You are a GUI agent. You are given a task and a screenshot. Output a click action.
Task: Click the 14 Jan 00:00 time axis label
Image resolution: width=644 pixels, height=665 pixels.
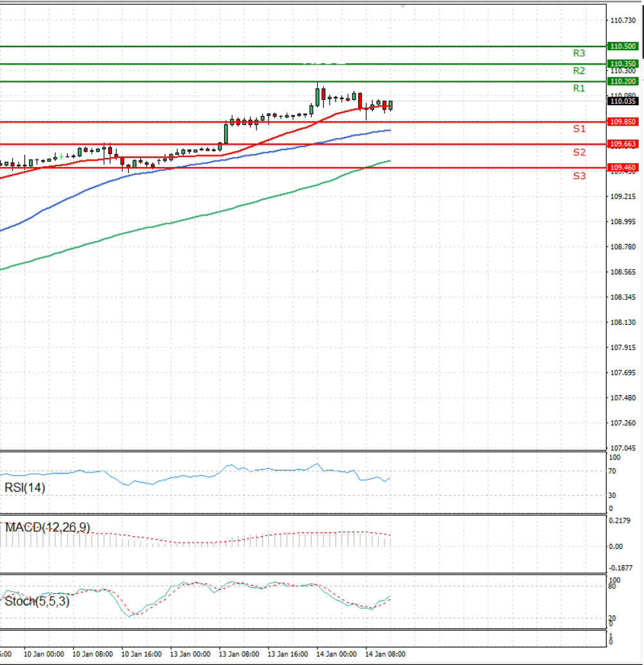coord(336,654)
